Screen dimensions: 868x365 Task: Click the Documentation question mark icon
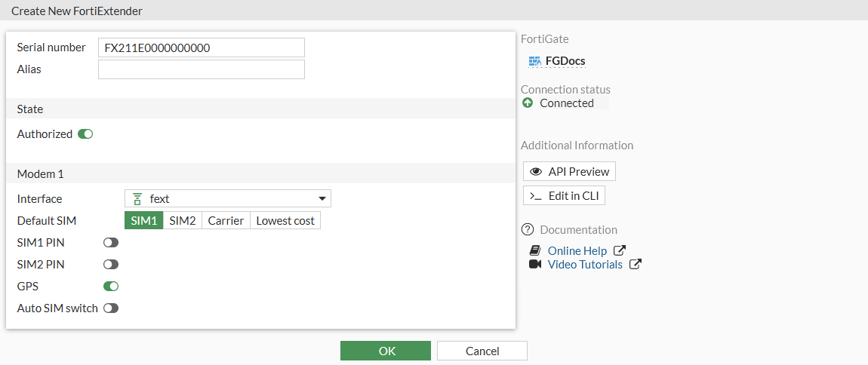pos(528,229)
